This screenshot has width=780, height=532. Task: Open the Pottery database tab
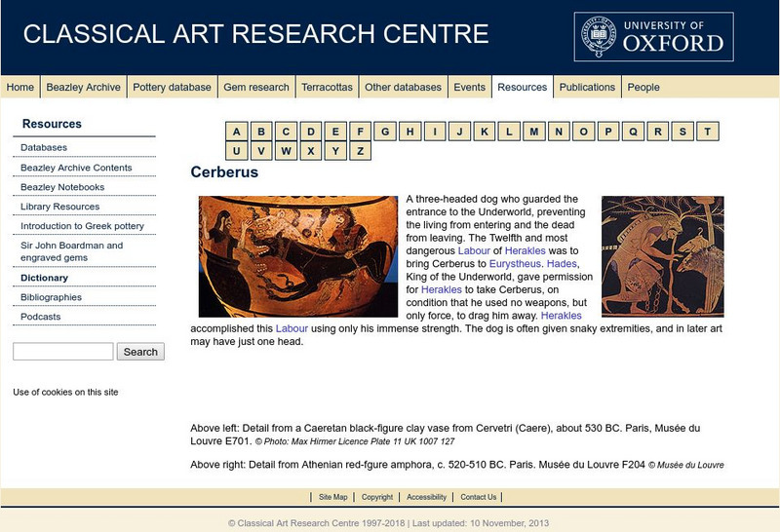pyautogui.click(x=172, y=87)
